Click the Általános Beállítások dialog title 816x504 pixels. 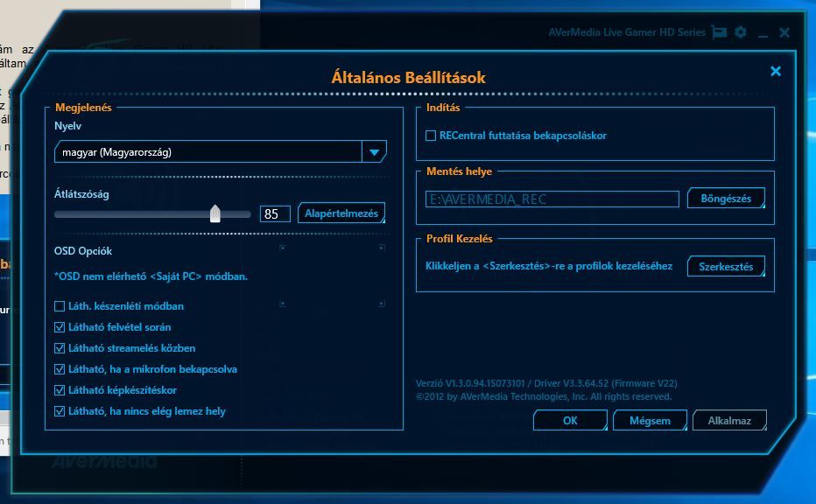click(x=409, y=78)
